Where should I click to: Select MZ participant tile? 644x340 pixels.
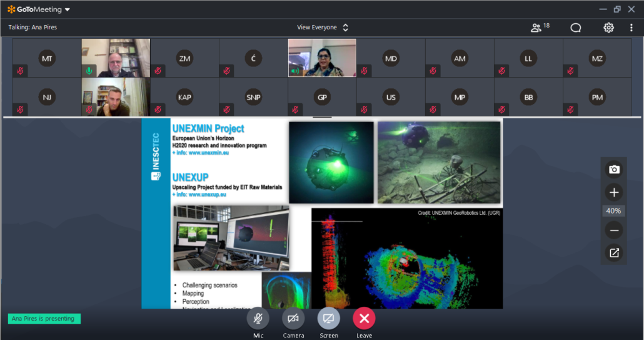[x=596, y=58]
